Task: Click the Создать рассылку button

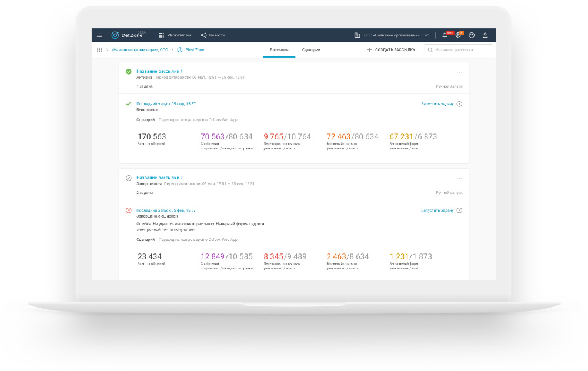Action: tap(391, 50)
